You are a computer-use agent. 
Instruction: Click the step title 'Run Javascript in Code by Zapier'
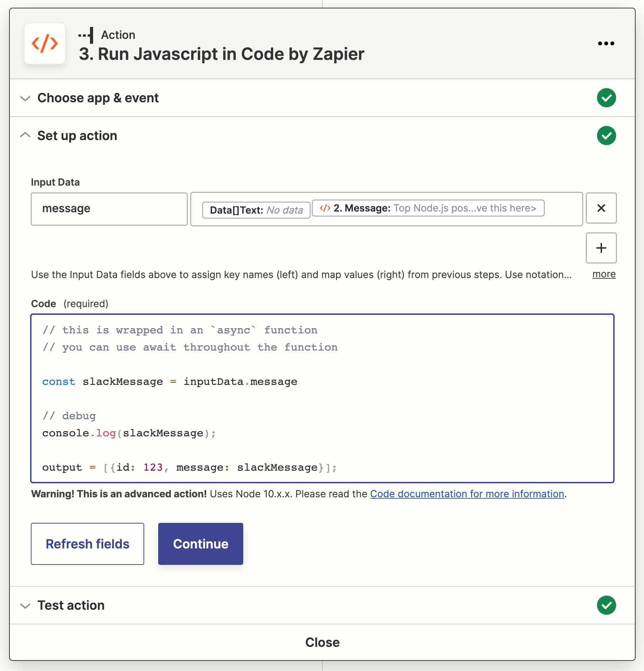coord(222,54)
